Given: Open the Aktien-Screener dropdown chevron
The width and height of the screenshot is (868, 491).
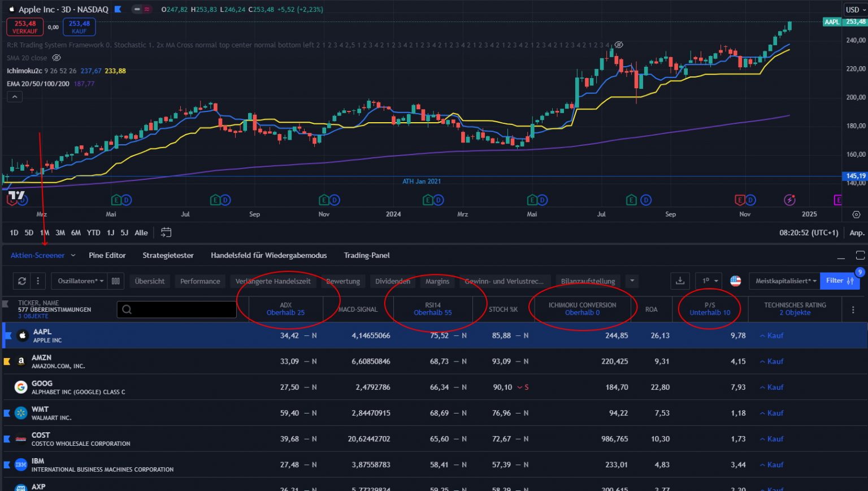Looking at the screenshot, I should pos(73,255).
